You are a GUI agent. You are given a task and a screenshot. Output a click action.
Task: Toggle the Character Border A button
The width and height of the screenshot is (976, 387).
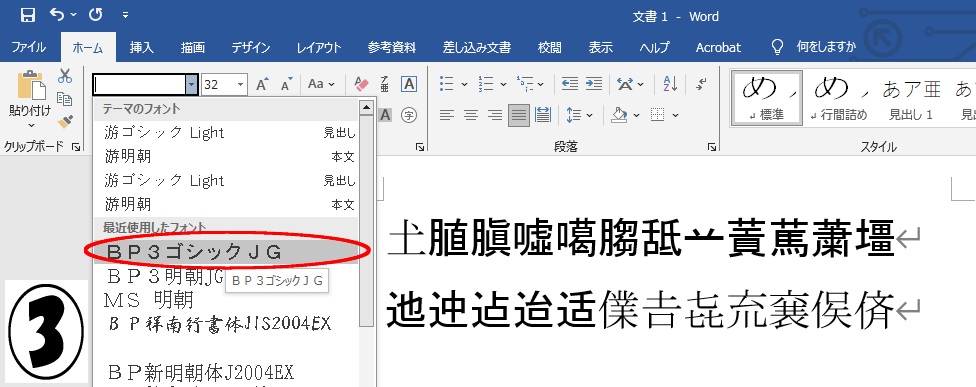[408, 84]
